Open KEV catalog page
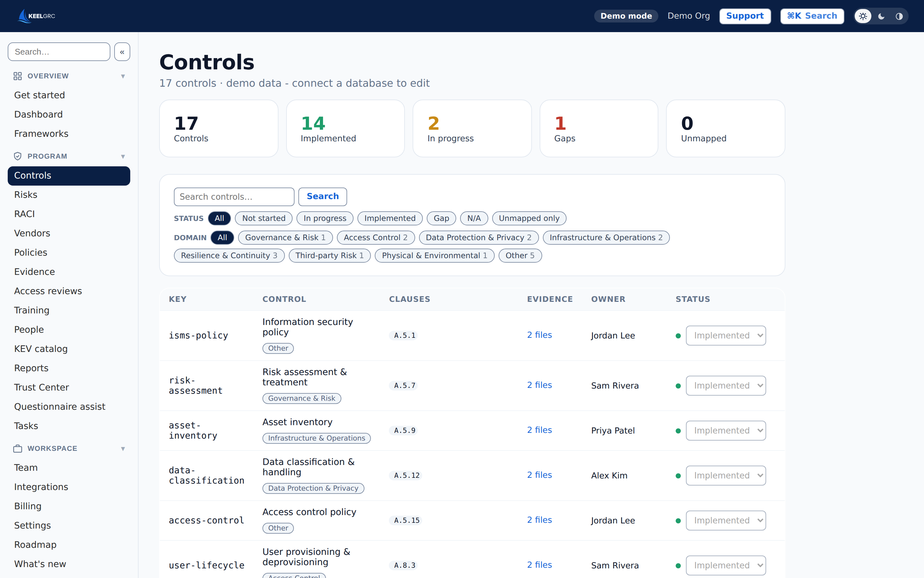This screenshot has width=924, height=578. tap(69, 349)
